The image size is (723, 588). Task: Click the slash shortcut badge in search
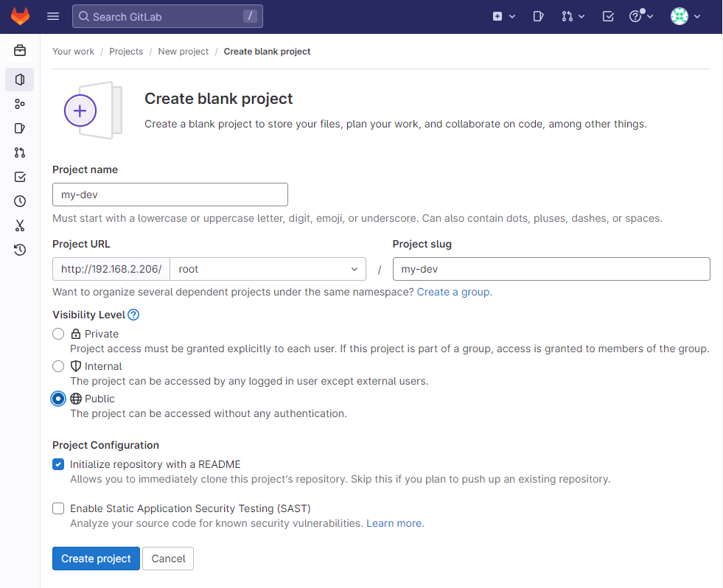[250, 17]
